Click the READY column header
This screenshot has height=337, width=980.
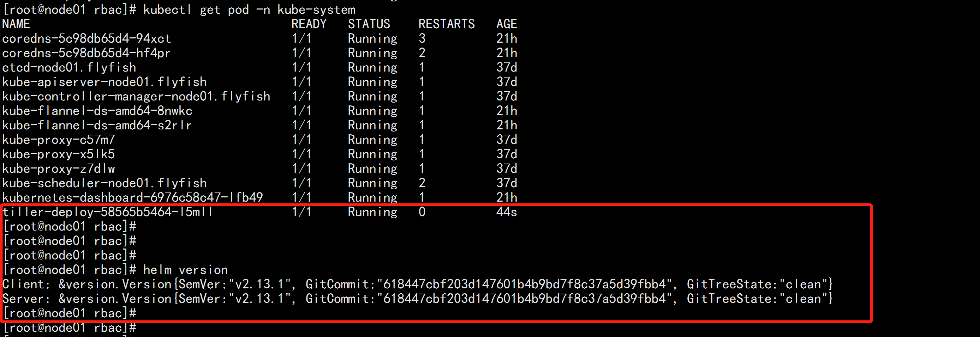(x=309, y=24)
